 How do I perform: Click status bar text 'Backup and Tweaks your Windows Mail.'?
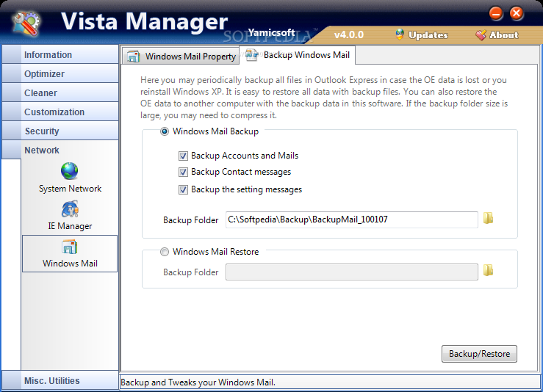198,382
